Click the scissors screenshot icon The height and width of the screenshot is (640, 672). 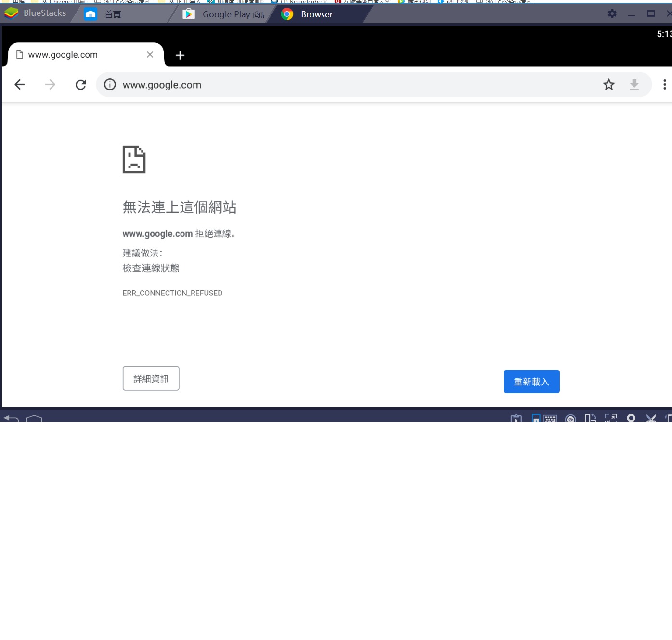[651, 418]
